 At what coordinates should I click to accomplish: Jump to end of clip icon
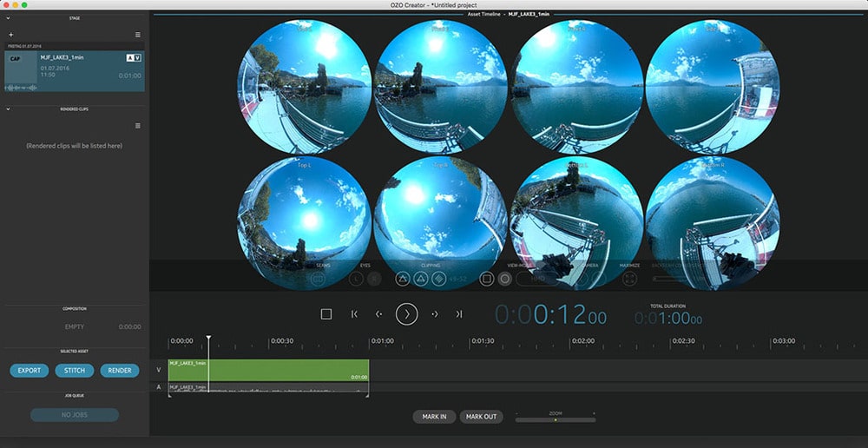coord(459,314)
